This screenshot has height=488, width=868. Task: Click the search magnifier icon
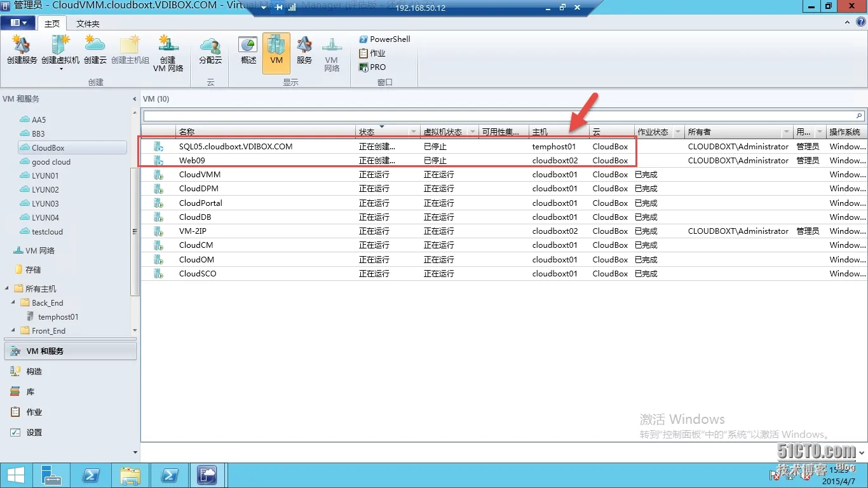point(860,116)
